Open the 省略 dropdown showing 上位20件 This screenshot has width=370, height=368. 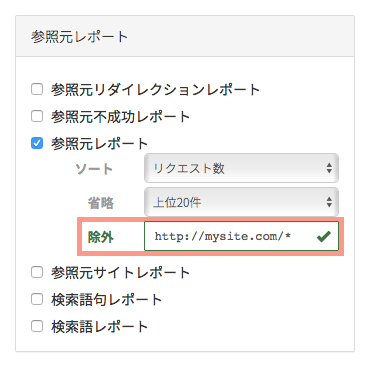(x=241, y=202)
